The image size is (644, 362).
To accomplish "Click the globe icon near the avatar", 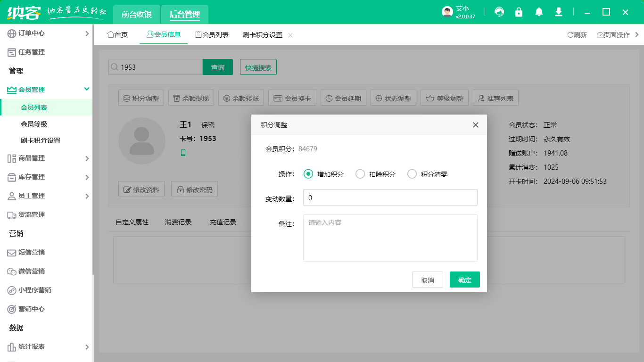I will coord(499,12).
